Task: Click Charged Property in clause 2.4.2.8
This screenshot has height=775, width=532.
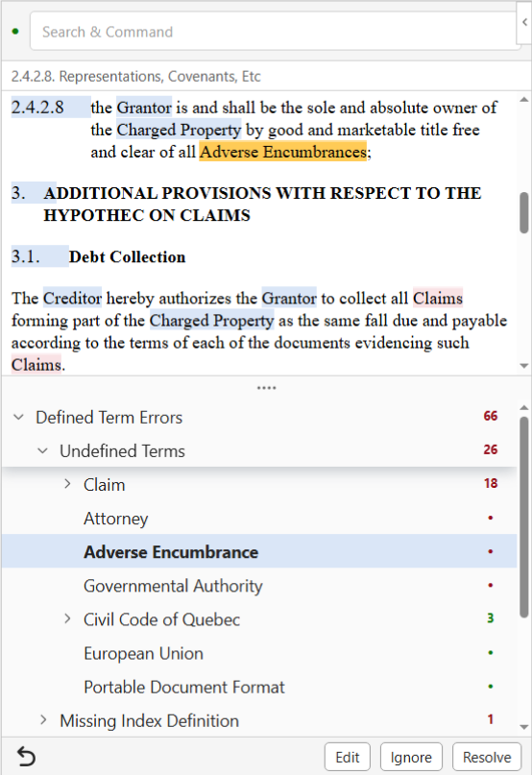Action: coord(179,130)
